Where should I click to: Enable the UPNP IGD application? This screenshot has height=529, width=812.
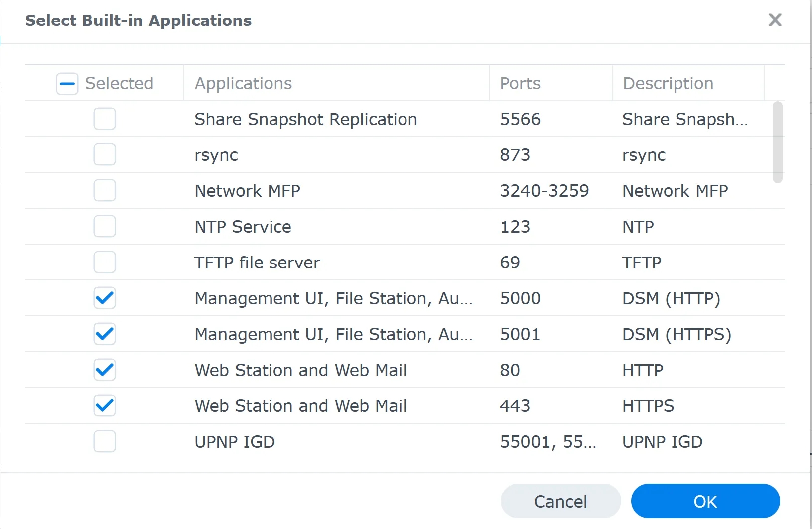[x=104, y=441]
